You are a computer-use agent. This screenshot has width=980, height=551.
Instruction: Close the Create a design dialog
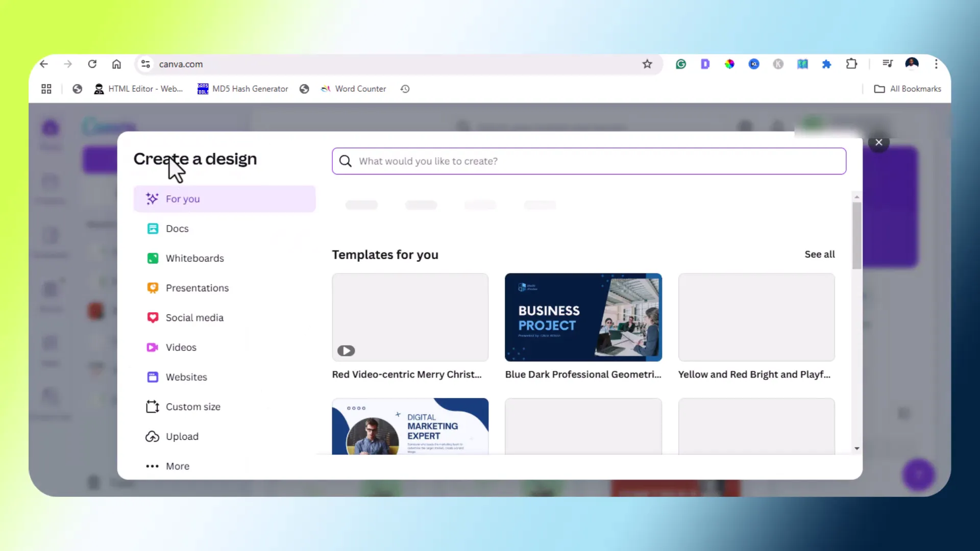coord(879,143)
